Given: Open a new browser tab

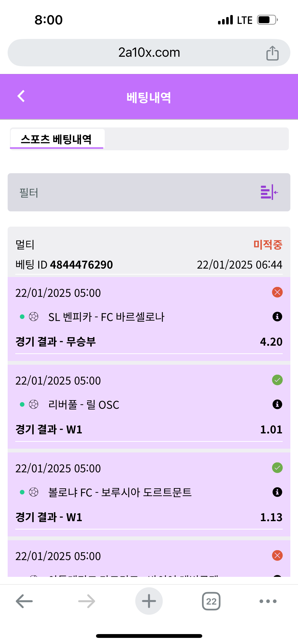Looking at the screenshot, I should coord(149,601).
